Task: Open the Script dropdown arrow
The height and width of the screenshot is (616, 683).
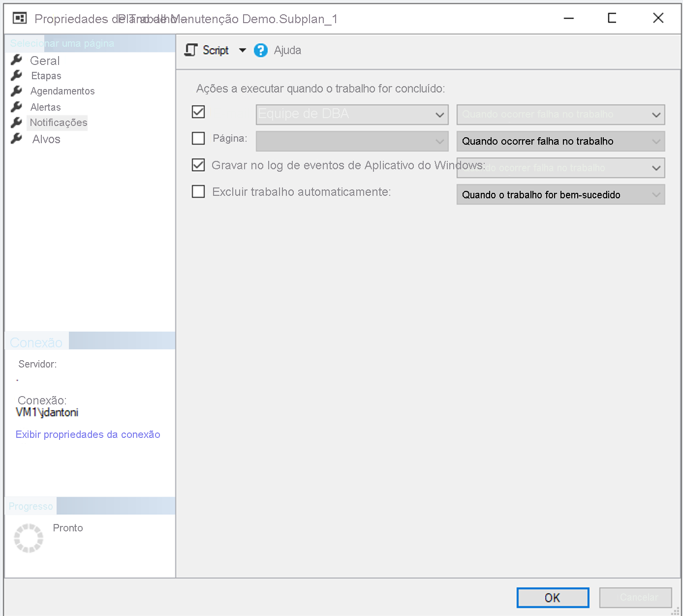Action: coord(242,50)
